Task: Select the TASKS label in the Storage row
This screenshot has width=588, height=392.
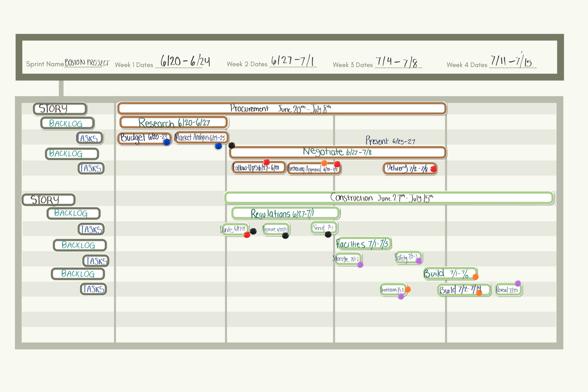Action: click(96, 261)
